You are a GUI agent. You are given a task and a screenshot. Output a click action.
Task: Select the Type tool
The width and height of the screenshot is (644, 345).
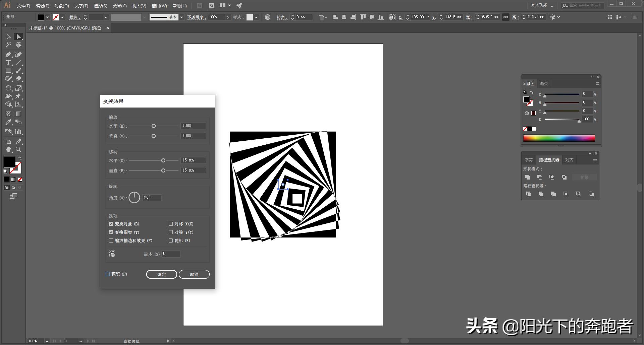point(8,62)
